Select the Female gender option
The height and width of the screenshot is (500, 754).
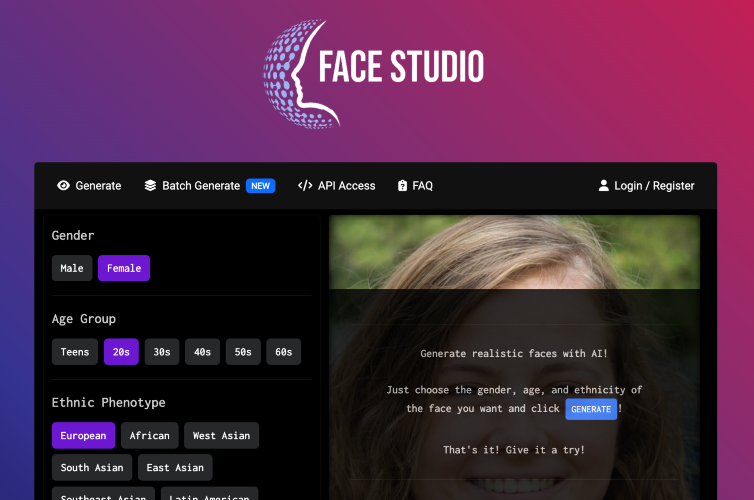tap(124, 268)
